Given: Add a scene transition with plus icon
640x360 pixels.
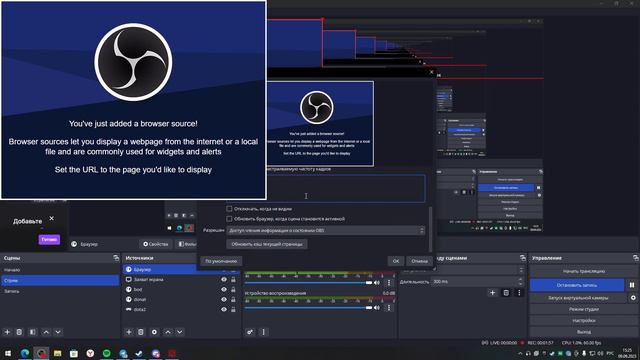Looking at the screenshot, I should (493, 293).
